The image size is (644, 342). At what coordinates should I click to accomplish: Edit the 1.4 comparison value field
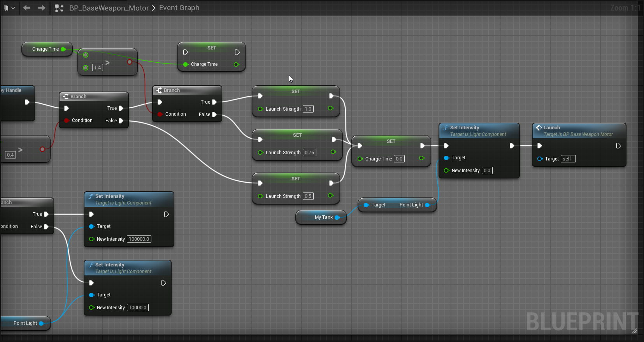(x=98, y=68)
